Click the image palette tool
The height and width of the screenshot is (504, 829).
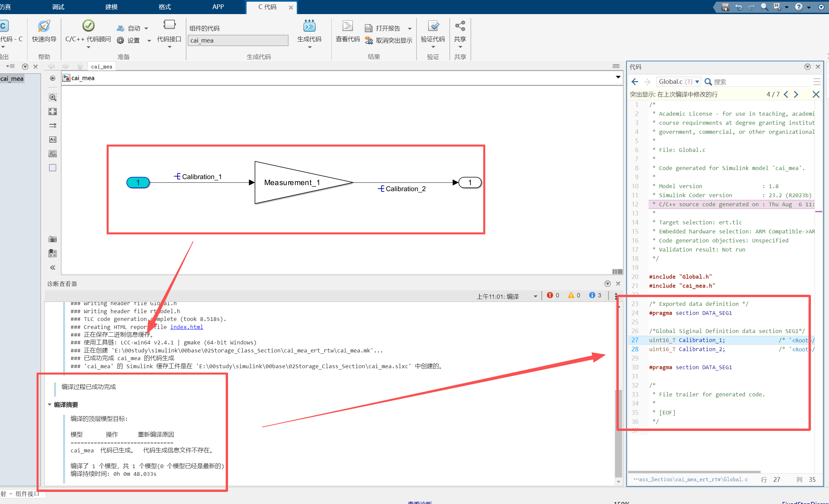[x=53, y=154]
